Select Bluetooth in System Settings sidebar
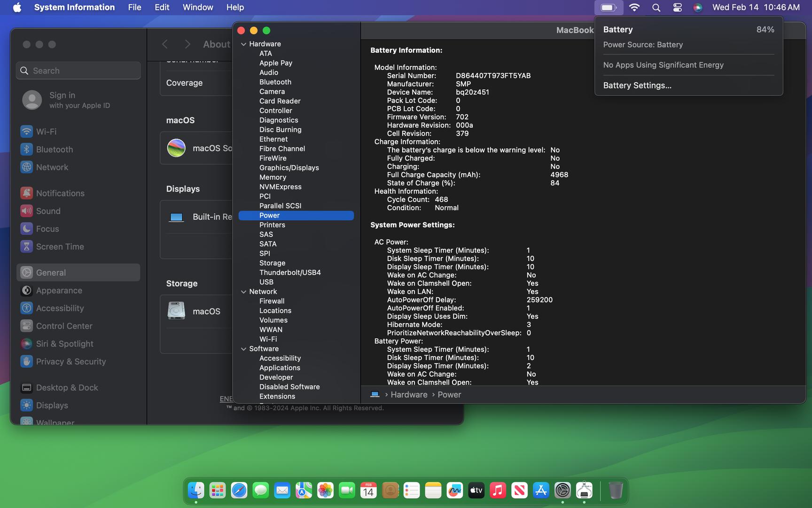This screenshot has width=812, height=508. pos(78,150)
